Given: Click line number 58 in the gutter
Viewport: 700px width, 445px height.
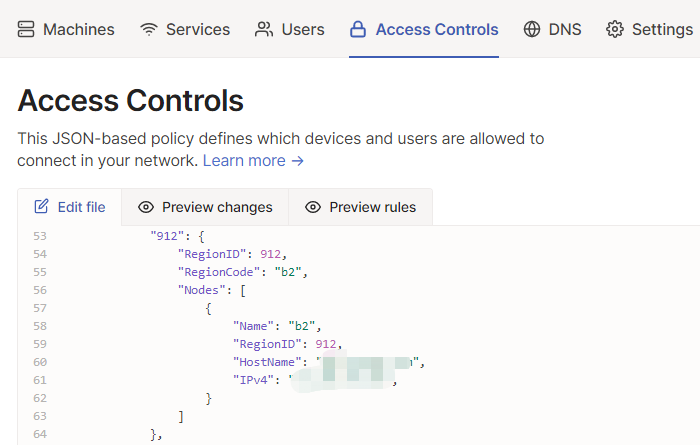Looking at the screenshot, I should [x=40, y=326].
